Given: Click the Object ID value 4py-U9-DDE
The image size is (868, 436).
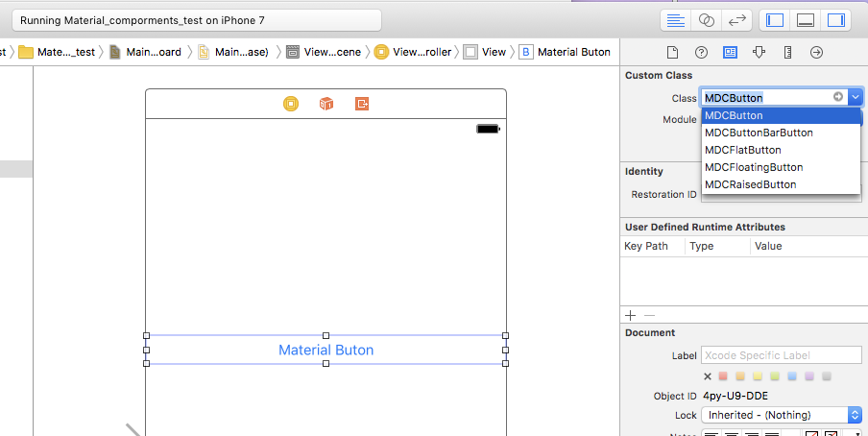Looking at the screenshot, I should coord(735,396).
